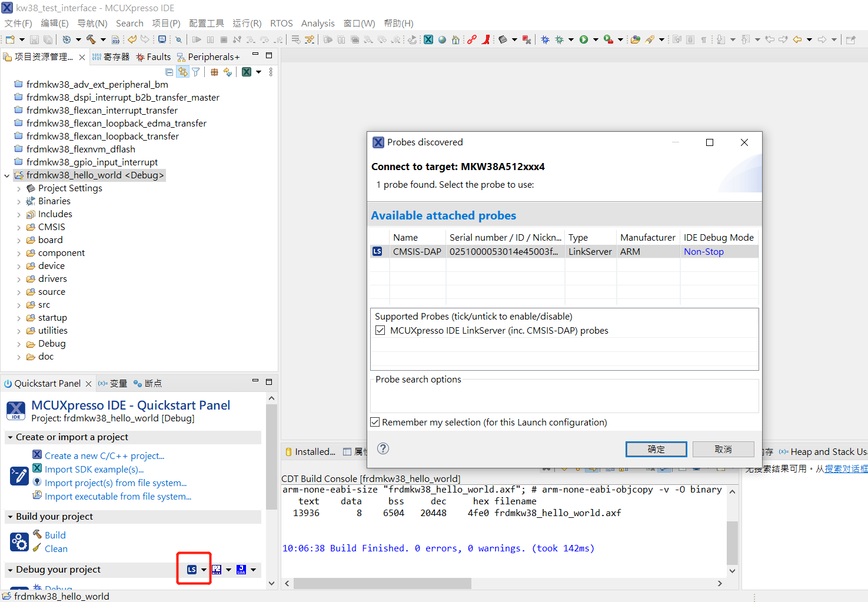
Task: Toggle Link with Editor in Project Explorer
Action: [x=183, y=71]
